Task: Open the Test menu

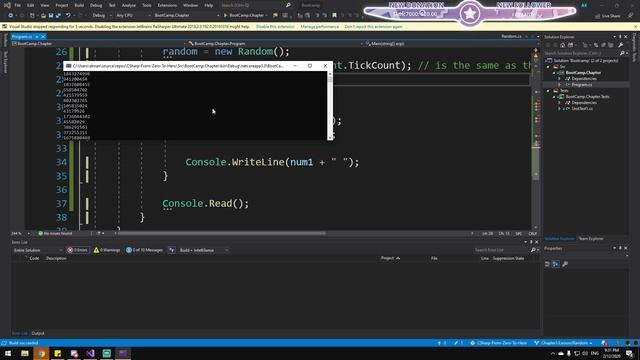Action: pos(112,5)
